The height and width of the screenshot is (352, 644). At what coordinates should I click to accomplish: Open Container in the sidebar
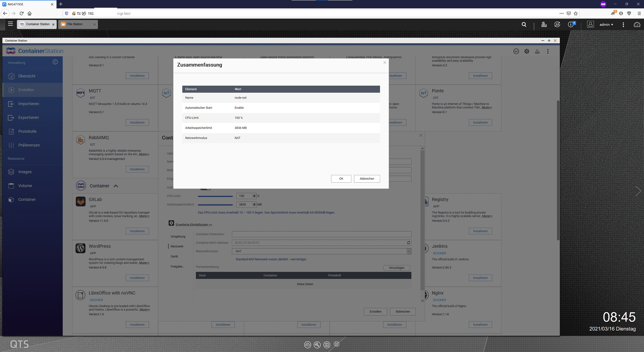coord(32,199)
